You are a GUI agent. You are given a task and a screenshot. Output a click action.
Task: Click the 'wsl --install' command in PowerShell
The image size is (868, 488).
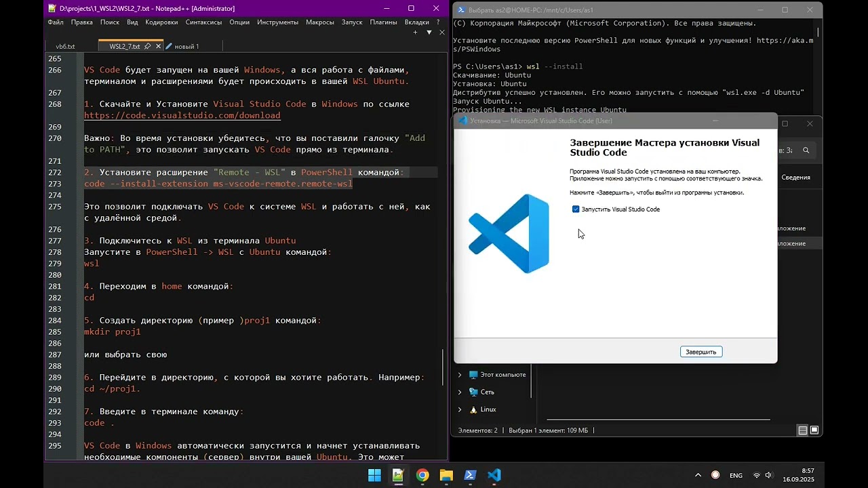coord(554,66)
